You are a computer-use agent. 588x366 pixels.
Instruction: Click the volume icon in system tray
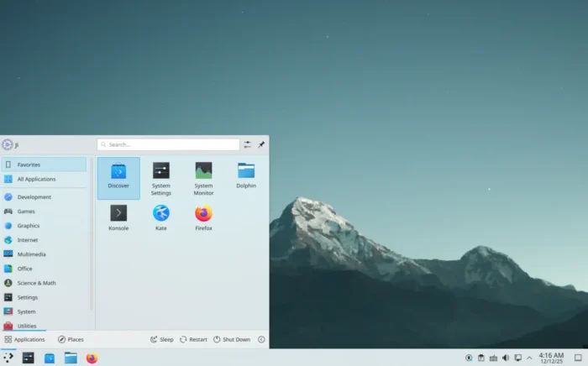pyautogui.click(x=506, y=358)
